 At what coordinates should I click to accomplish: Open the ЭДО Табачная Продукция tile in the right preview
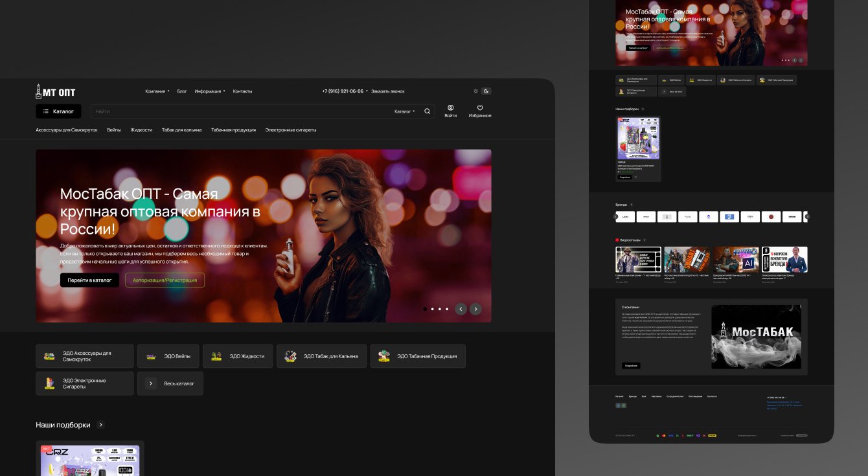pos(776,80)
